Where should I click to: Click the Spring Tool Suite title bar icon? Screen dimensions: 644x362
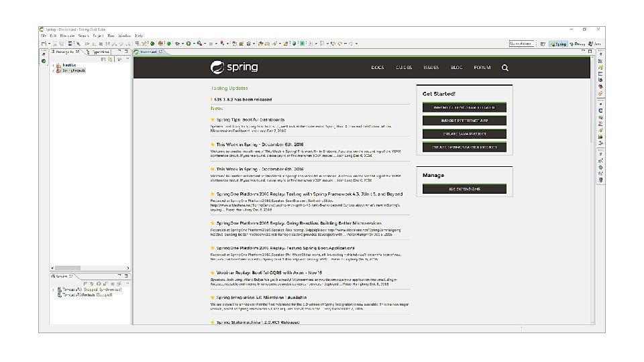coord(42,29)
